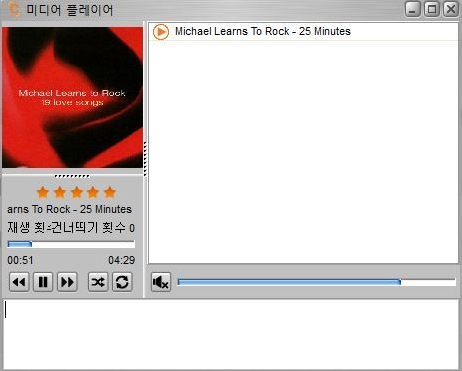This screenshot has height=371, width=462.
Task: Click the elapsed time 00:51
Action: coord(20,260)
